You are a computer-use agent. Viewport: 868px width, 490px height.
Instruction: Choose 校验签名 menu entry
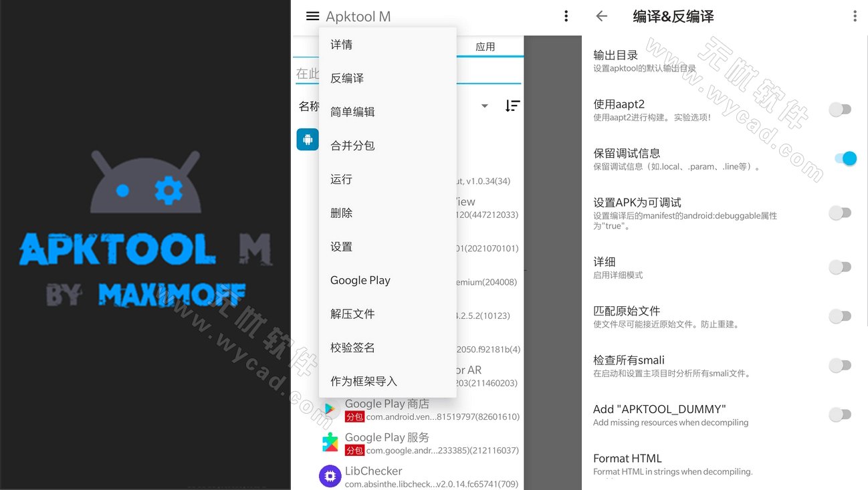coord(388,348)
